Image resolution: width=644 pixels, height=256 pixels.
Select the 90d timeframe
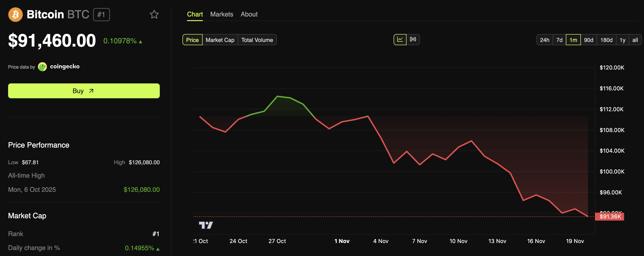pos(589,40)
